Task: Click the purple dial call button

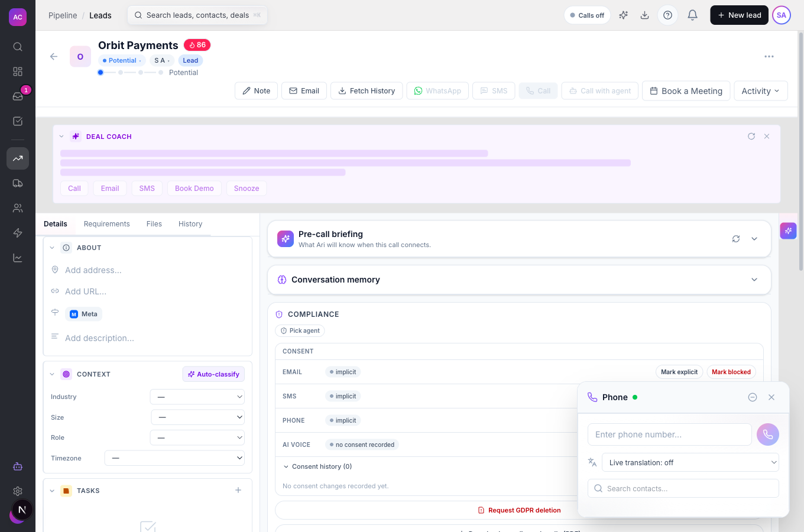Action: point(768,434)
